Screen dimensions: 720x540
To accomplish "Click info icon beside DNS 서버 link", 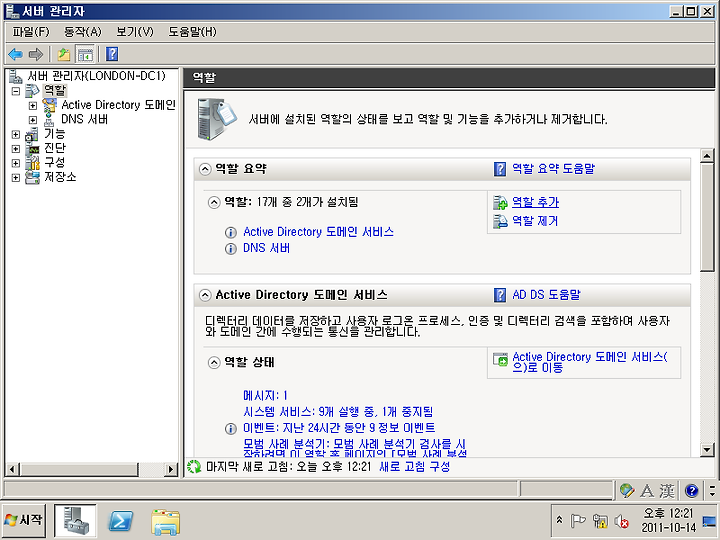I will coord(231,249).
